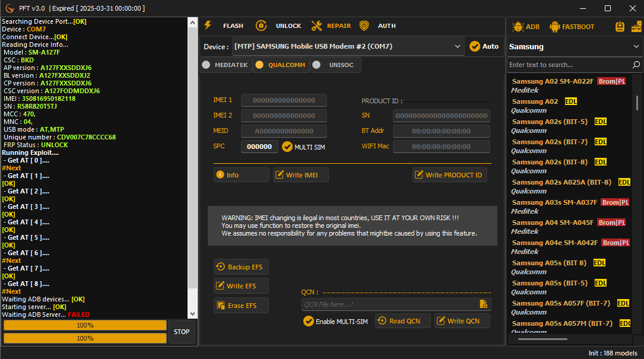Image resolution: width=644 pixels, height=359 pixels.
Task: Click the toolbox icon in the top-right toolbar
Action: point(636,26)
